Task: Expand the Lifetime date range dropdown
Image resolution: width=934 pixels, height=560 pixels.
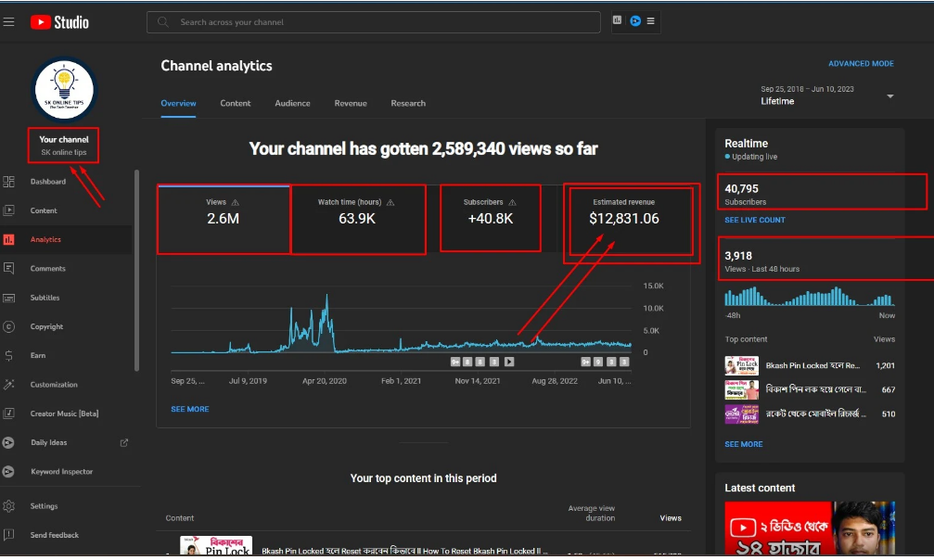Action: (889, 96)
